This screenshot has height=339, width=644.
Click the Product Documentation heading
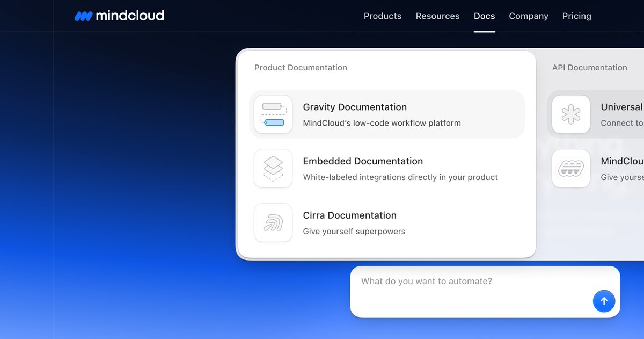click(301, 68)
